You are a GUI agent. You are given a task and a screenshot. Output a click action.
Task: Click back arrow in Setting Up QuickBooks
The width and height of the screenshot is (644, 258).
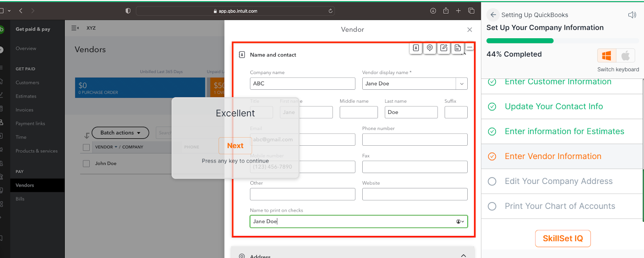tap(493, 15)
